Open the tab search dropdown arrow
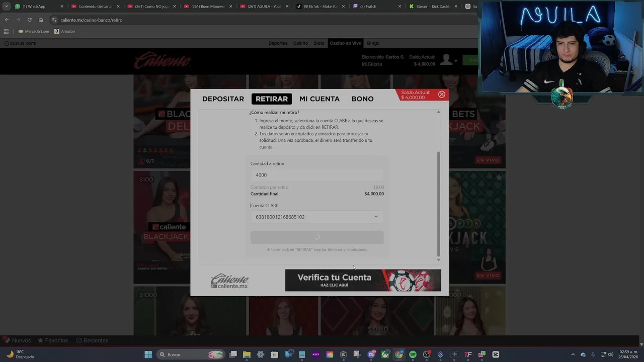644x362 pixels. click(x=6, y=7)
